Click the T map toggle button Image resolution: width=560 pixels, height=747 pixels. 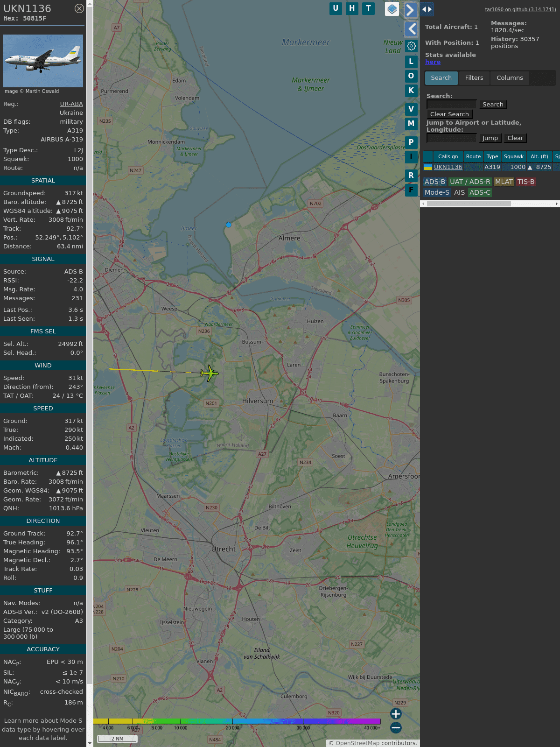(369, 8)
